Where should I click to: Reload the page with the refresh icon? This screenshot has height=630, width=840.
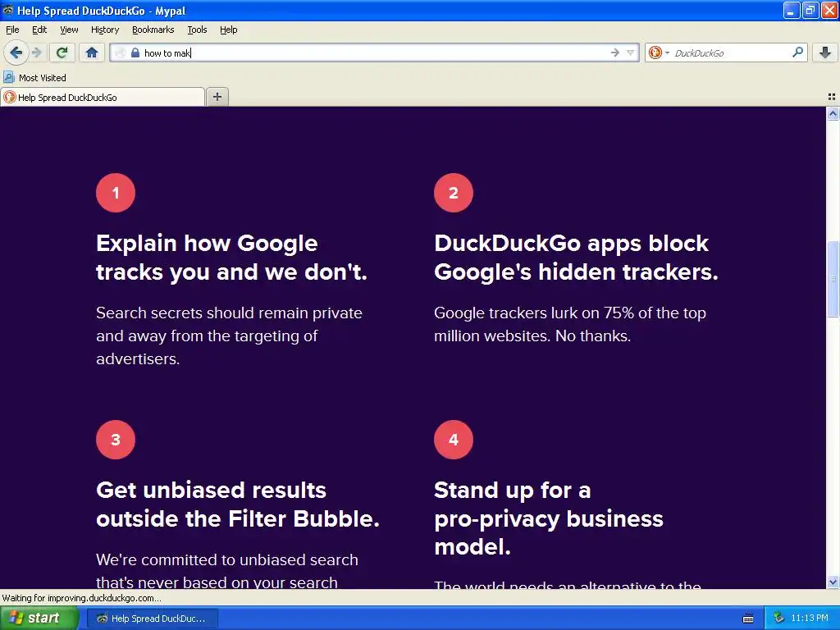[x=62, y=52]
